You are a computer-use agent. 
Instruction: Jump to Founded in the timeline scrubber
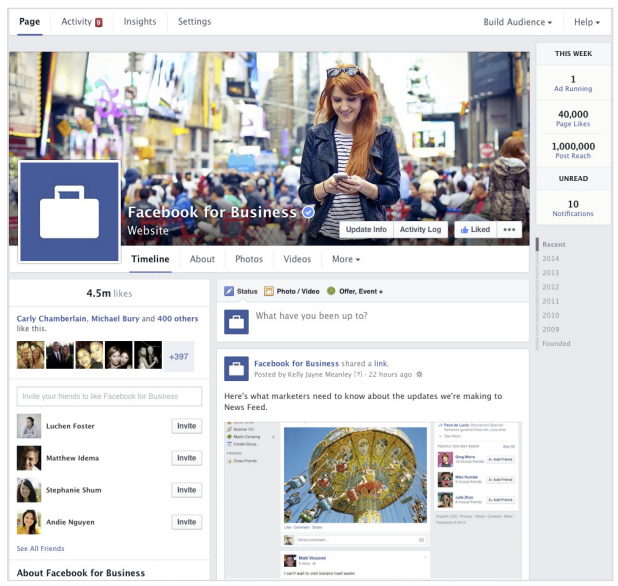tap(556, 344)
